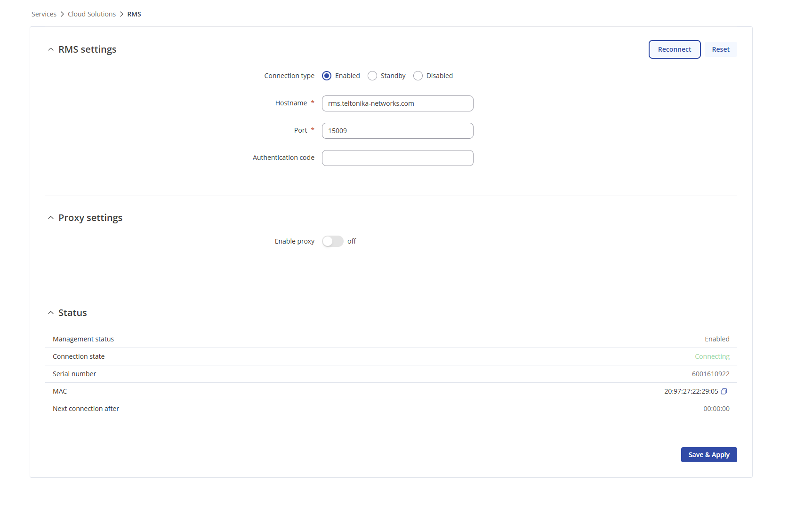The height and width of the screenshot is (506, 812).
Task: Collapse the RMS settings section
Action: click(51, 49)
